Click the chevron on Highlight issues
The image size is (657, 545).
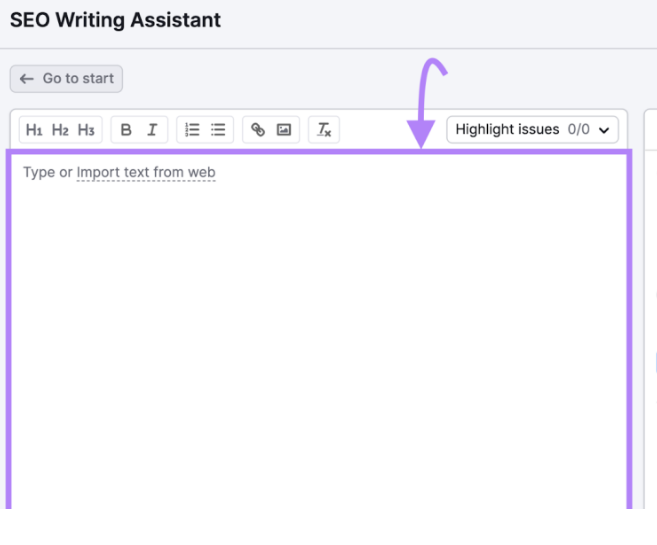(x=603, y=130)
